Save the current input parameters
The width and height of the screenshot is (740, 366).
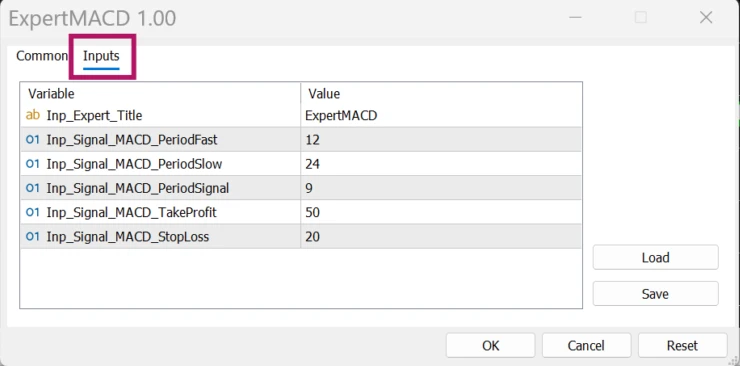click(x=656, y=294)
